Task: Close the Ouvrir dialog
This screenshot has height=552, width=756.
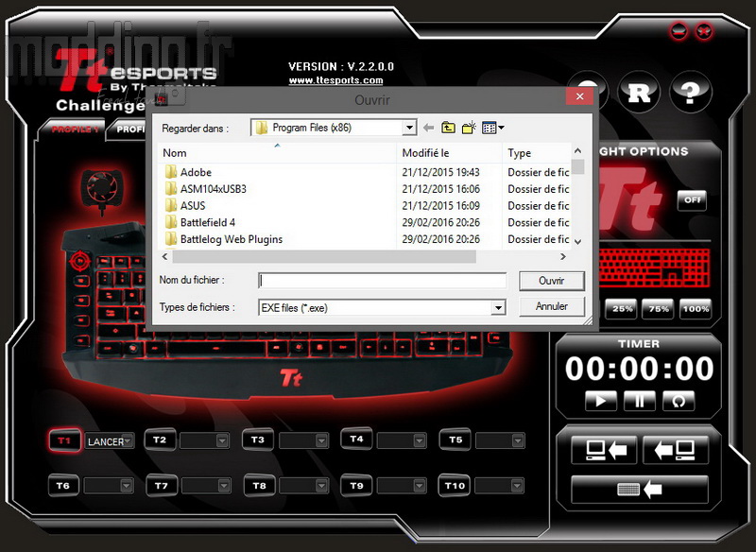Action: [x=579, y=96]
